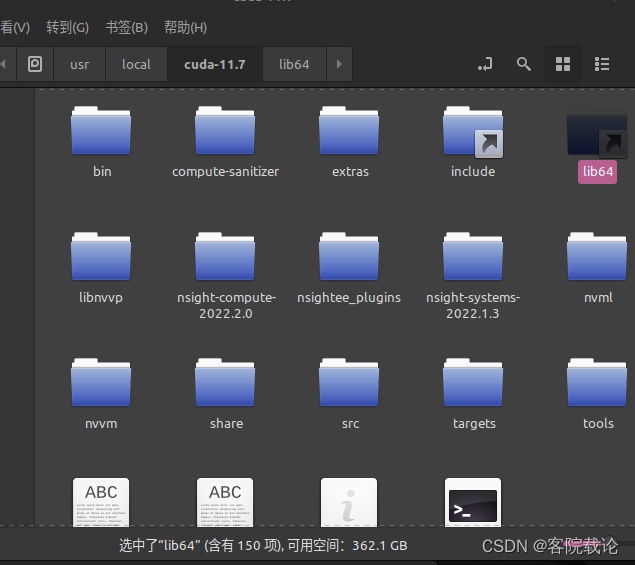Toggle location entry path icon
Screen dimensions: 635x565
[x=485, y=64]
